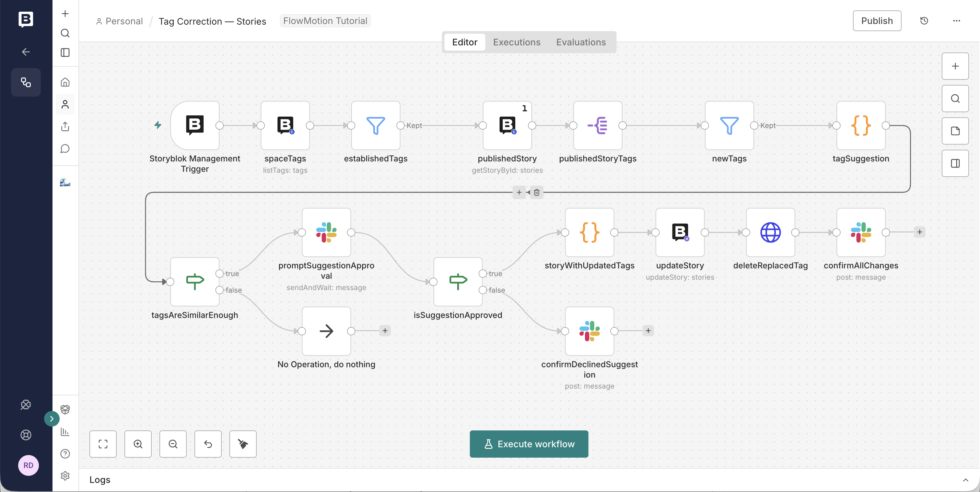Undo the last canvas change
This screenshot has height=492, width=980.
click(x=208, y=444)
